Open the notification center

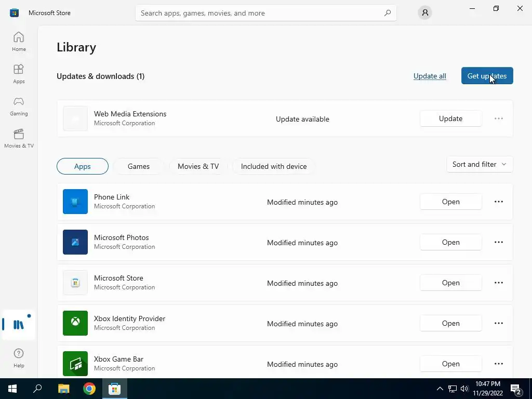coord(516,389)
